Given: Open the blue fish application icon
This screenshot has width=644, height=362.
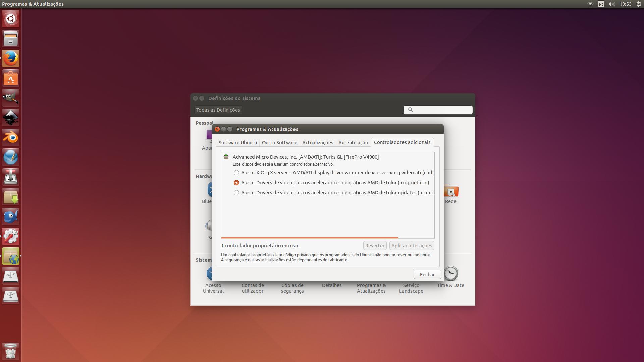Looking at the screenshot, I should (x=11, y=217).
